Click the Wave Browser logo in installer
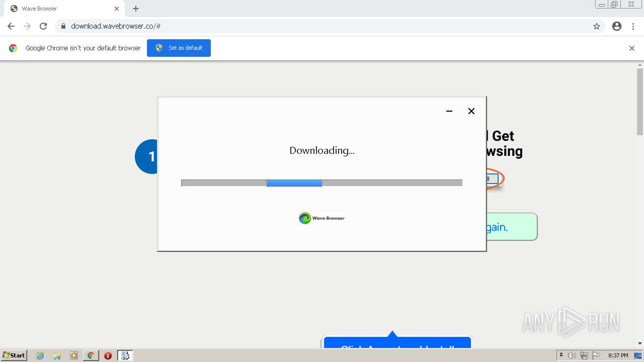Screen dimensions: 644x362 (322, 218)
